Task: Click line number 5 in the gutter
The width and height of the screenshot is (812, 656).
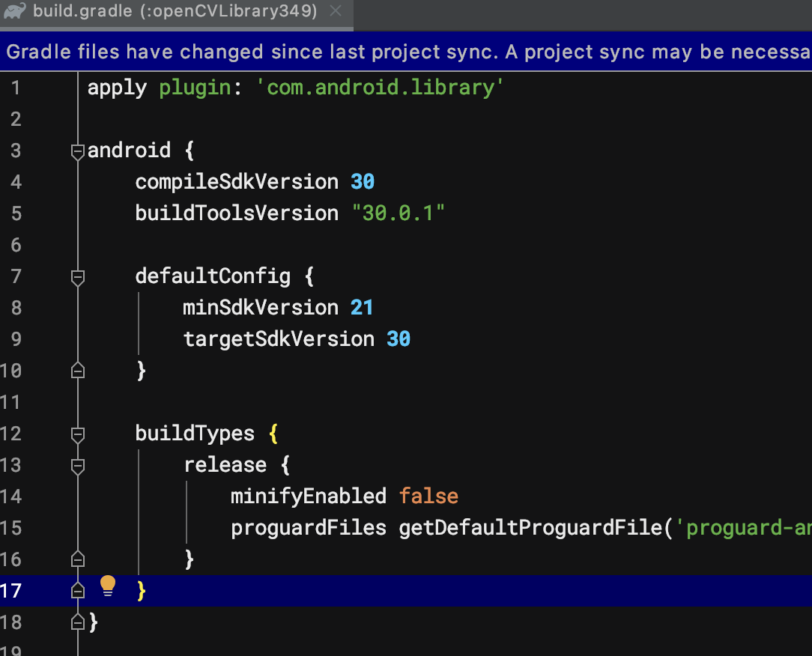Action: (x=16, y=213)
